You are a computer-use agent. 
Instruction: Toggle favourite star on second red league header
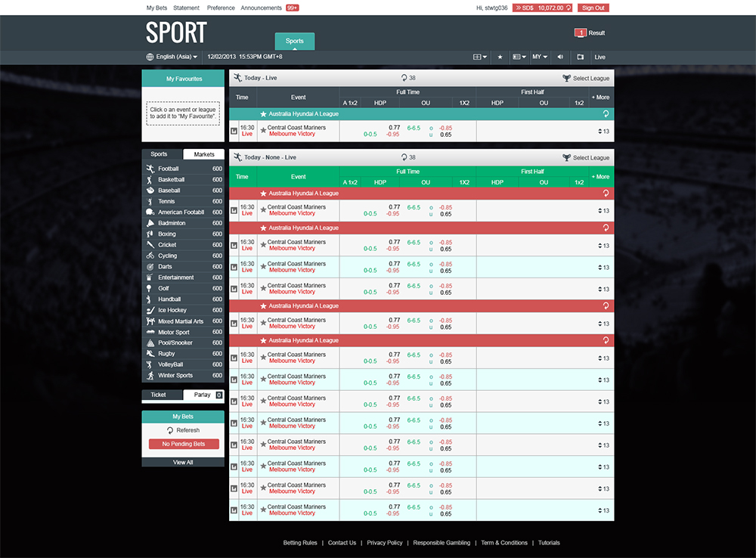click(263, 228)
